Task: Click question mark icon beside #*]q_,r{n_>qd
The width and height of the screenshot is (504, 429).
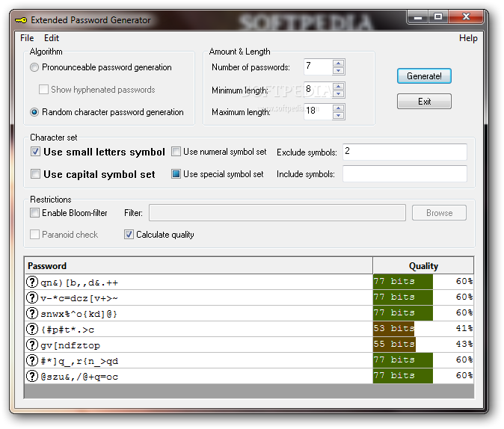Action: coord(32,360)
